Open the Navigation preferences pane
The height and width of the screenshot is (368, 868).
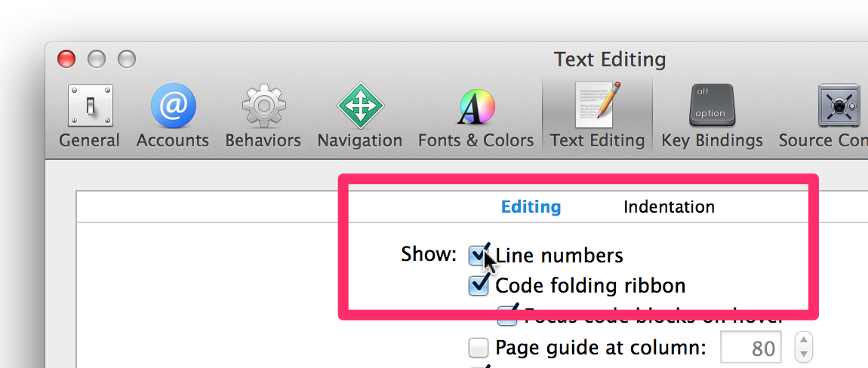[360, 116]
